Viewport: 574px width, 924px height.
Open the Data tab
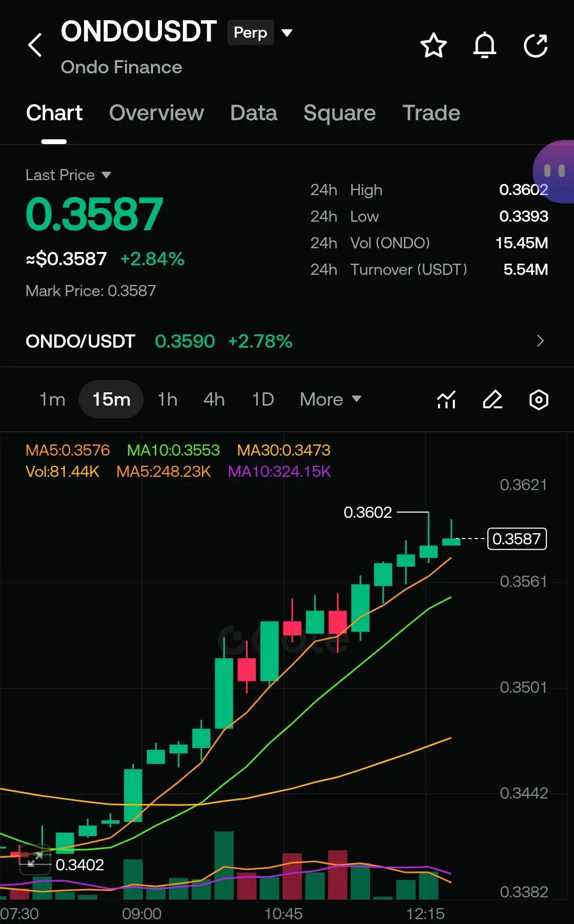click(x=254, y=113)
